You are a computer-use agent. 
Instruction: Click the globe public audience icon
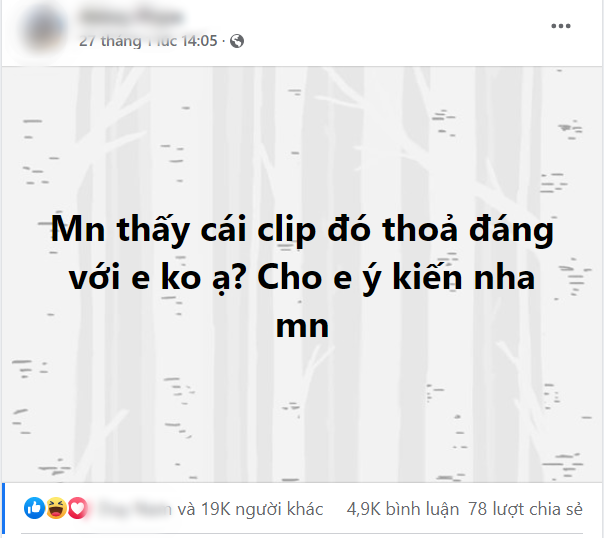(x=237, y=41)
